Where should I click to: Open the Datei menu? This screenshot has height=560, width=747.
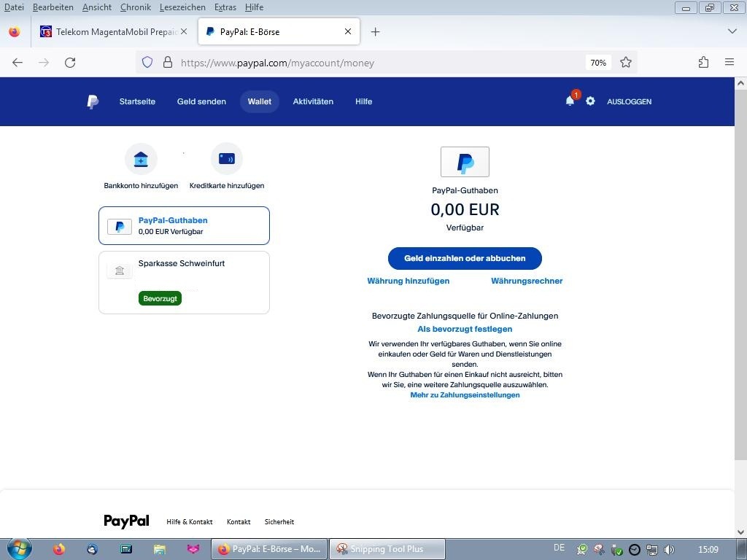[14, 7]
